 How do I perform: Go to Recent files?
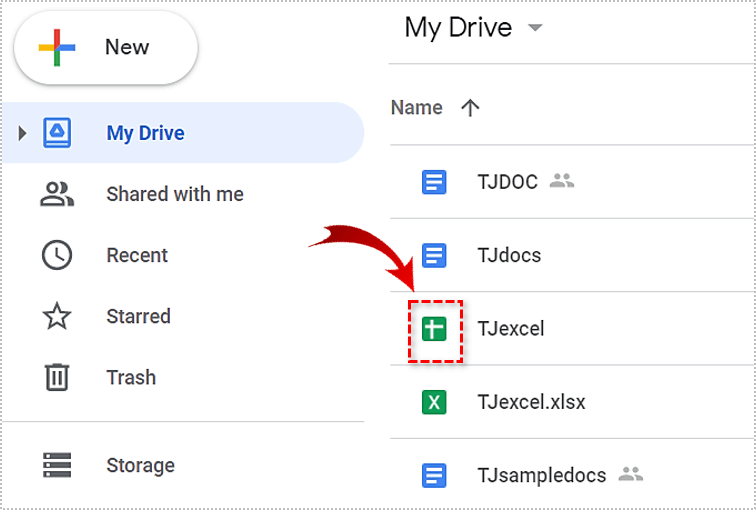pos(137,255)
